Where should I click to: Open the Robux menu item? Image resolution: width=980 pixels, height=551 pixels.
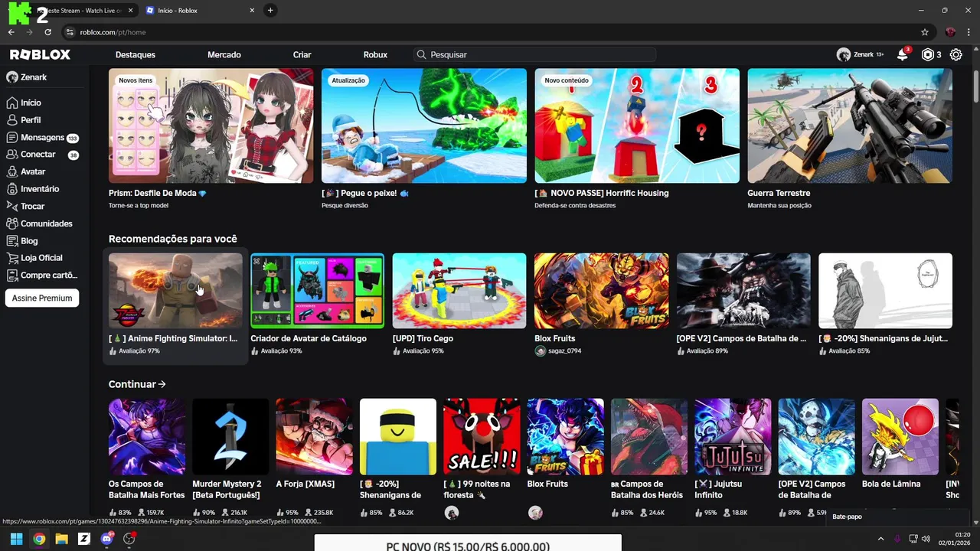375,55
